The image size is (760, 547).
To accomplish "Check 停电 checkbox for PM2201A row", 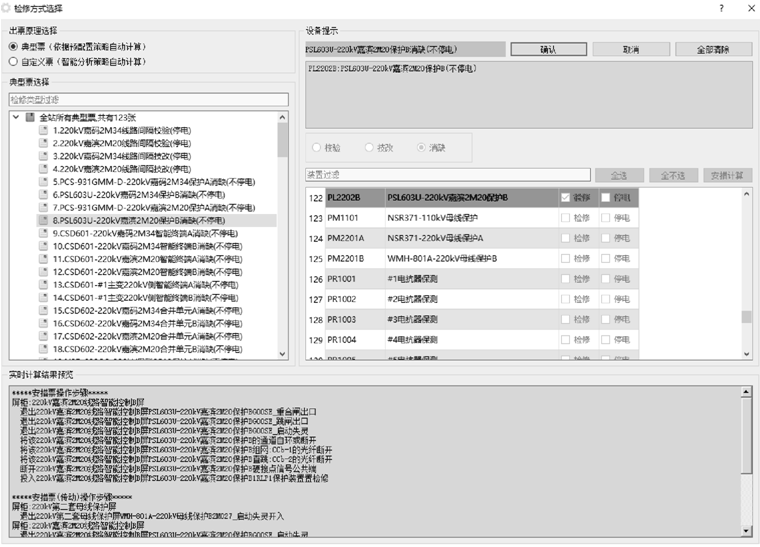I will pos(605,238).
